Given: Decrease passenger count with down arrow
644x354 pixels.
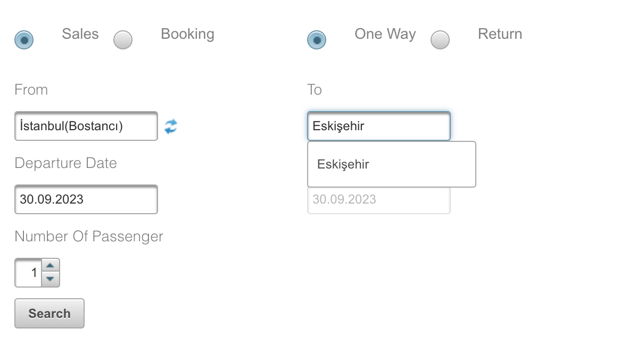Looking at the screenshot, I should (50, 280).
